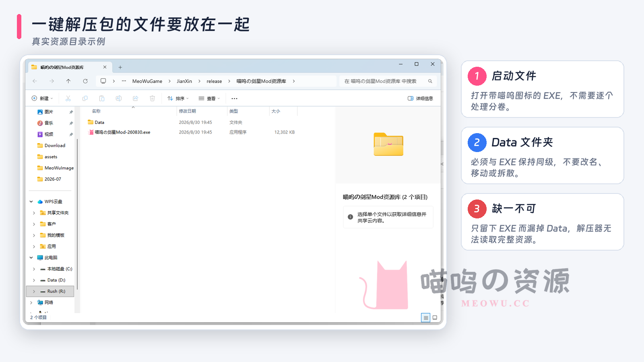The width and height of the screenshot is (644, 362).
Task: Click the Delete trash icon
Action: tap(153, 99)
